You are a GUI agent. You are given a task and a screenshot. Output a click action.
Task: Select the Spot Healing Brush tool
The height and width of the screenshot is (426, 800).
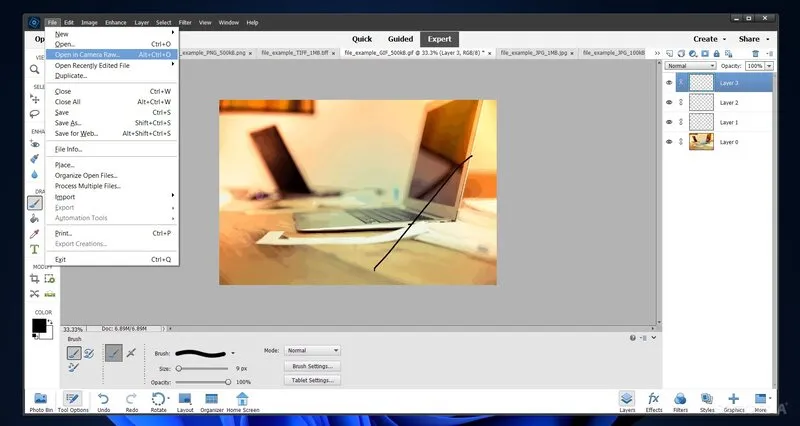click(35, 159)
